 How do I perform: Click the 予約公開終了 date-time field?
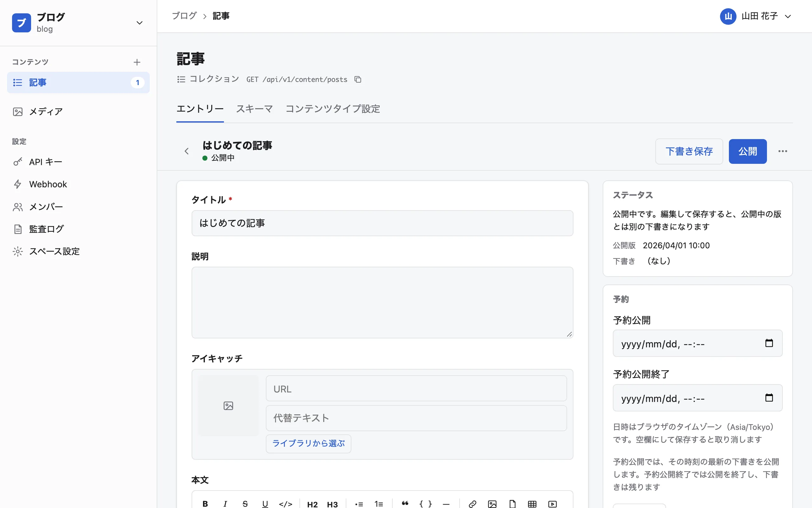[697, 398]
